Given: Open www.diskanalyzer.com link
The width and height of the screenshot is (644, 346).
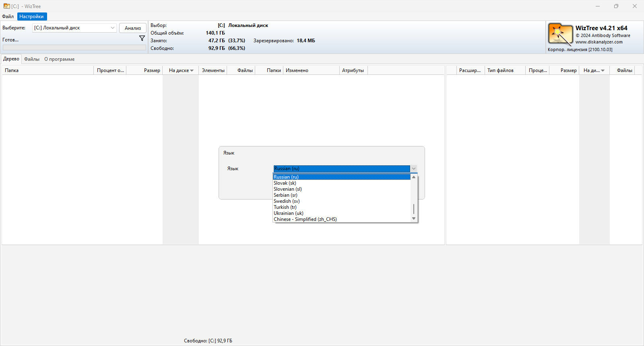Looking at the screenshot, I should tap(599, 42).
